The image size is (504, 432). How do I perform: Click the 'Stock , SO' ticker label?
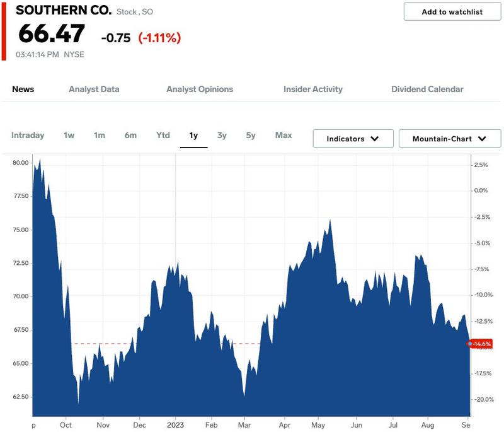[x=135, y=12]
